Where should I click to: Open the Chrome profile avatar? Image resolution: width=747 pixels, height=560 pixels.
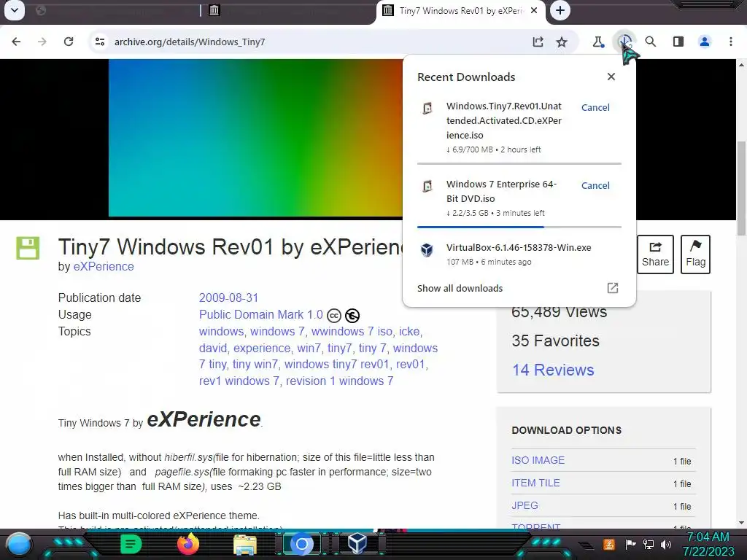(705, 42)
